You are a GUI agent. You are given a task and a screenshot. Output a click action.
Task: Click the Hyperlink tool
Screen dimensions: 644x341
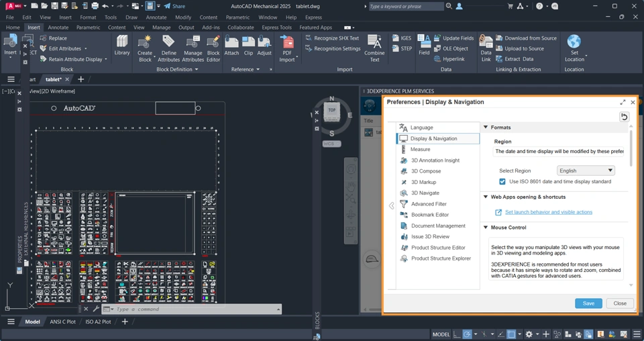(449, 59)
